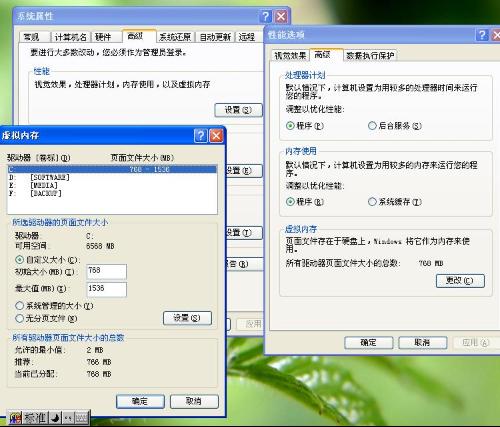Select drive E: [MEDIA] row
This screenshot has width=500, height=427.
point(112,185)
